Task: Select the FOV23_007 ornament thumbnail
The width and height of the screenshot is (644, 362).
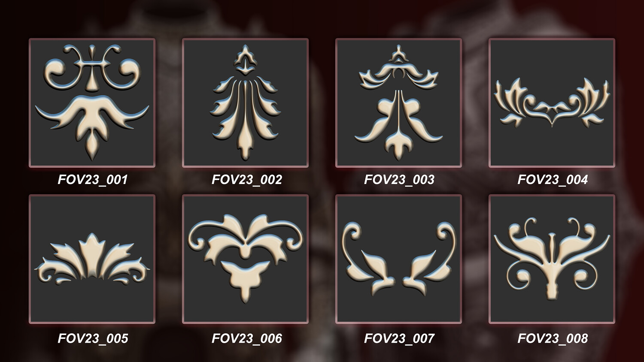Action: tap(398, 259)
